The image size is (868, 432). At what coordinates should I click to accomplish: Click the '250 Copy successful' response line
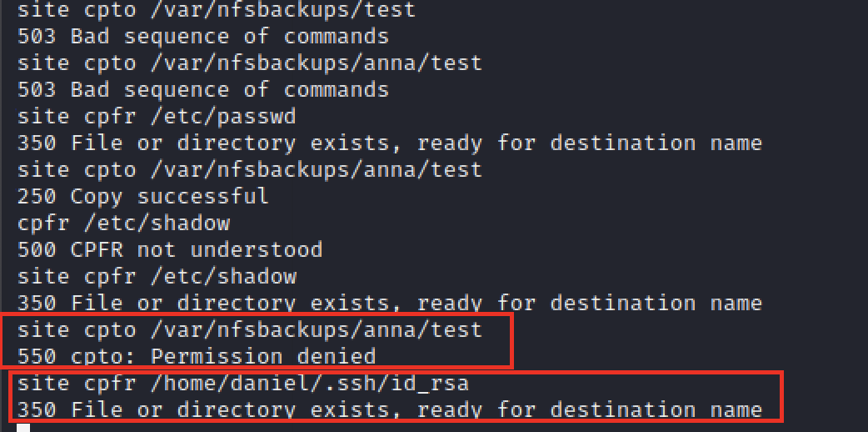[x=142, y=196]
